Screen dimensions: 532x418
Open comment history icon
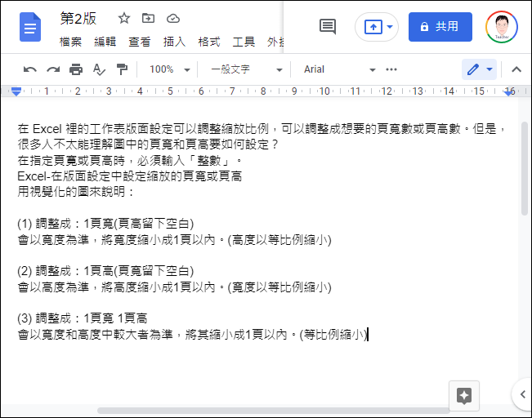coord(328,27)
